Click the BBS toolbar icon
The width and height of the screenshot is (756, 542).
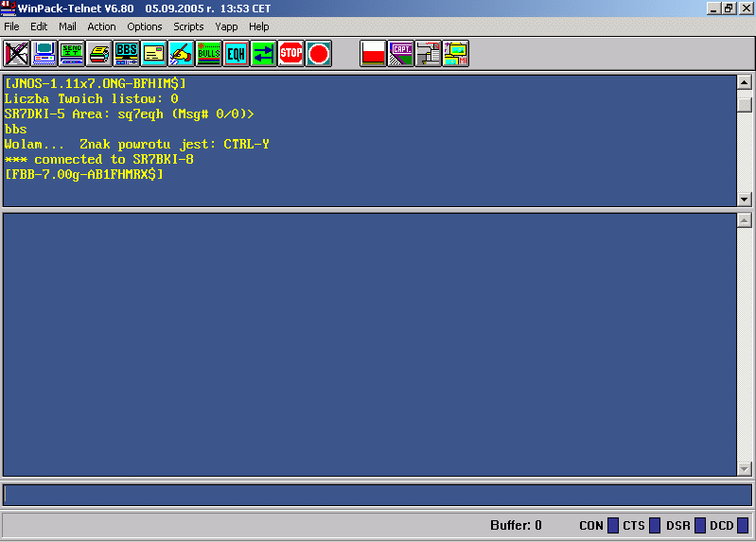pyautogui.click(x=127, y=53)
